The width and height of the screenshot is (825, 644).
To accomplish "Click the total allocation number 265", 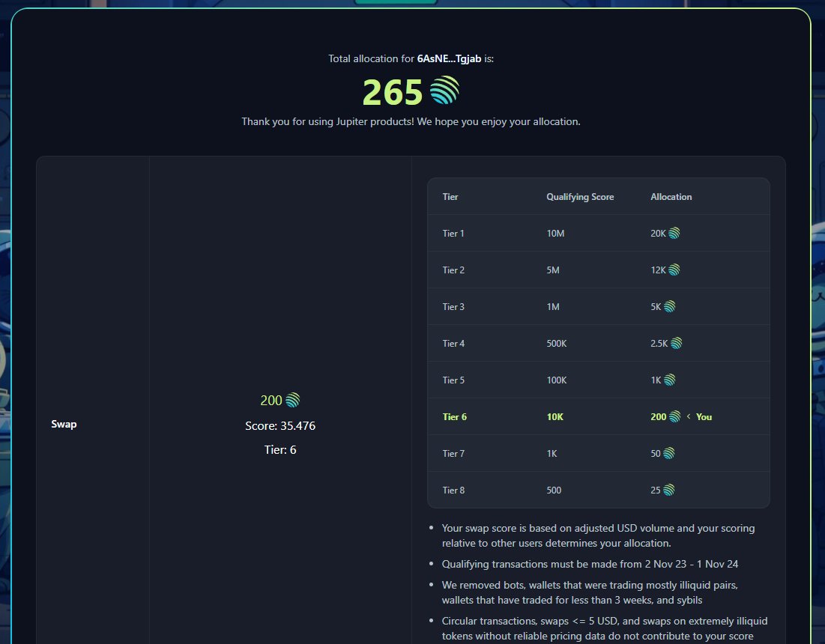I will (x=393, y=92).
